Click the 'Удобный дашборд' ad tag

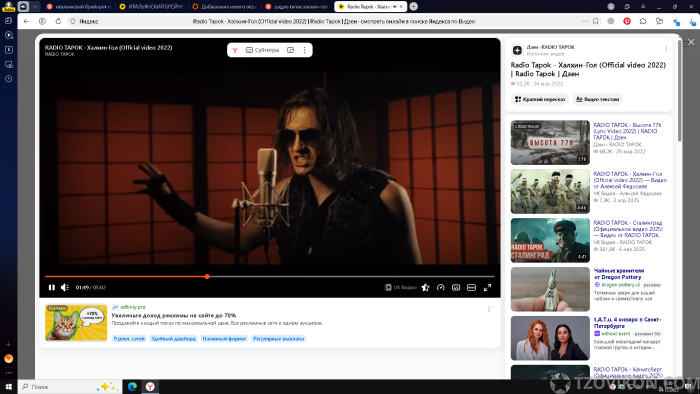[x=174, y=339]
